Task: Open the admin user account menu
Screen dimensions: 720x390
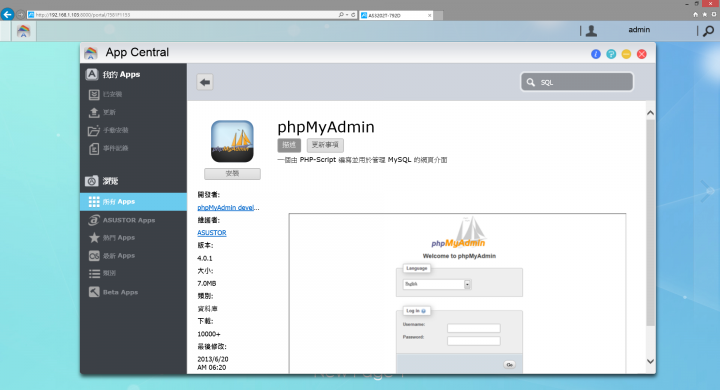Action: (591, 31)
